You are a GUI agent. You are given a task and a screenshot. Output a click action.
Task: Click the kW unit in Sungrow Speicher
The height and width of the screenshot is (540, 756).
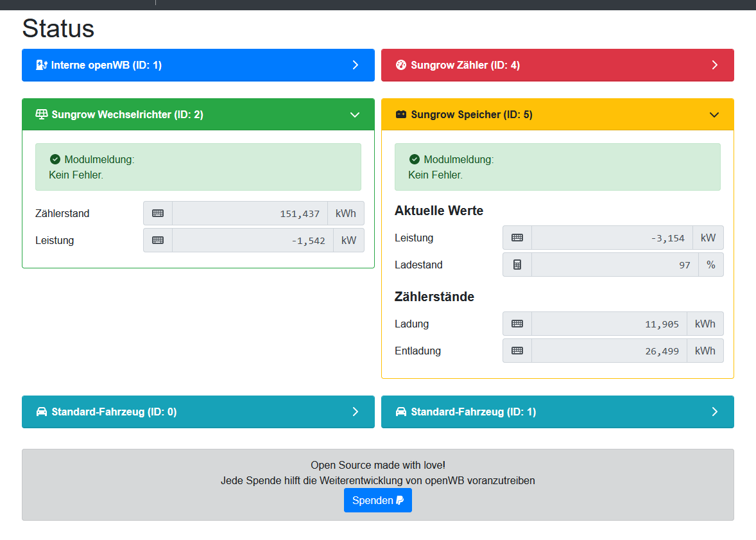point(708,238)
